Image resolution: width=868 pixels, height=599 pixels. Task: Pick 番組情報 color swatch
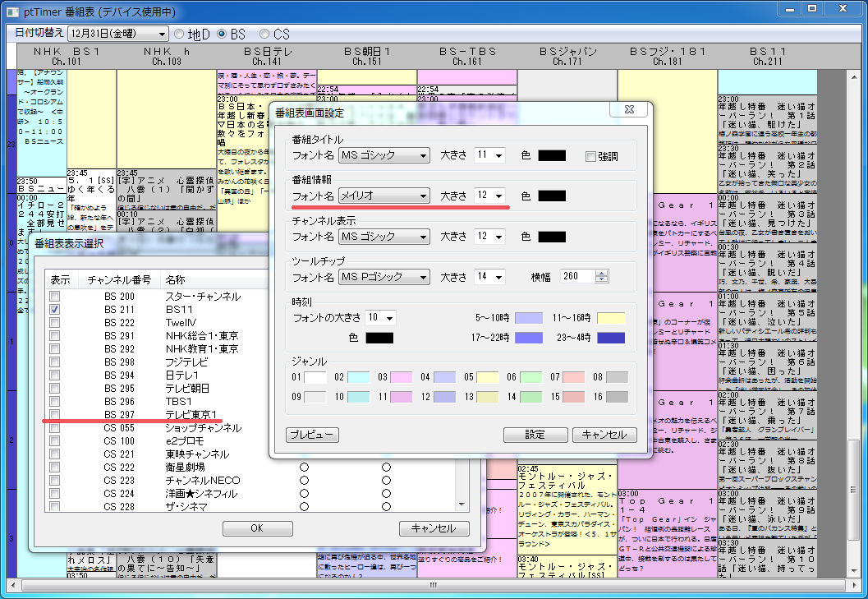552,196
